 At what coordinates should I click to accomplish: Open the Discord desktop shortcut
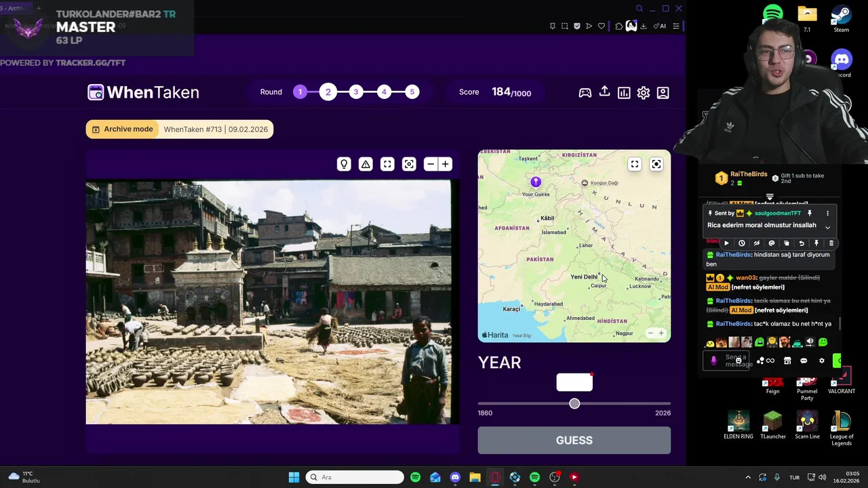[842, 63]
